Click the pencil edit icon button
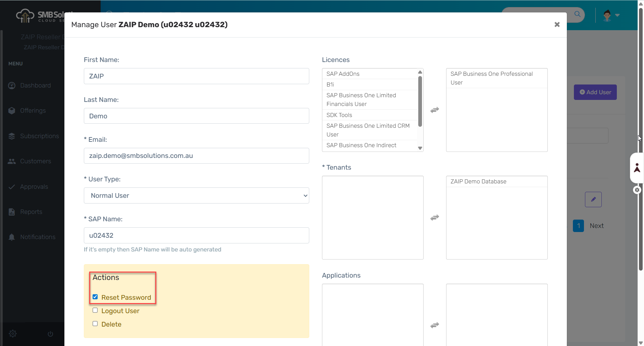644x346 pixels. click(x=593, y=199)
